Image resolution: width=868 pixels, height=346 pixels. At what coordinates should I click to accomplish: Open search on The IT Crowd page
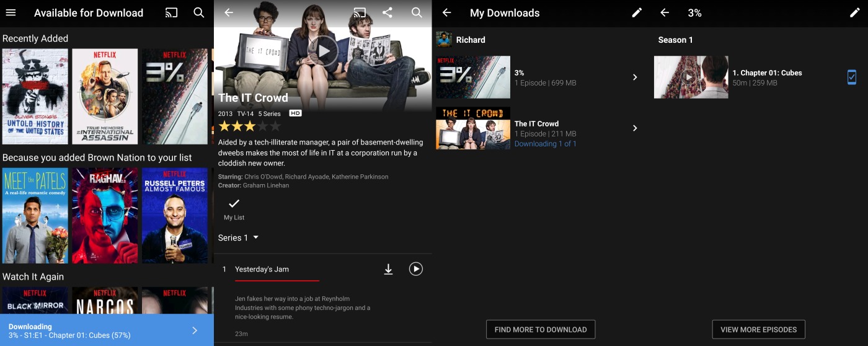[417, 12]
